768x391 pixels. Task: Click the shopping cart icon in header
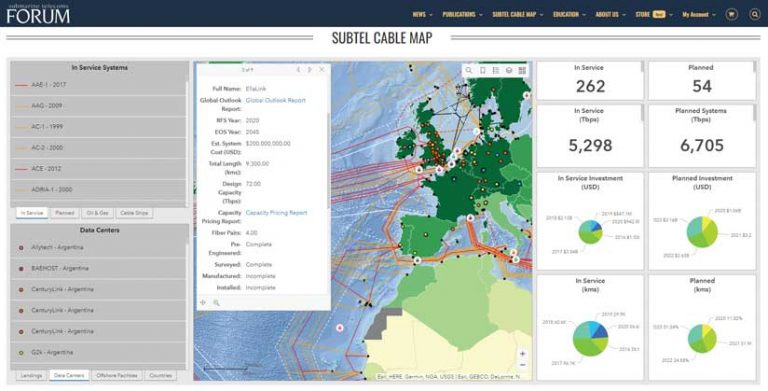732,15
